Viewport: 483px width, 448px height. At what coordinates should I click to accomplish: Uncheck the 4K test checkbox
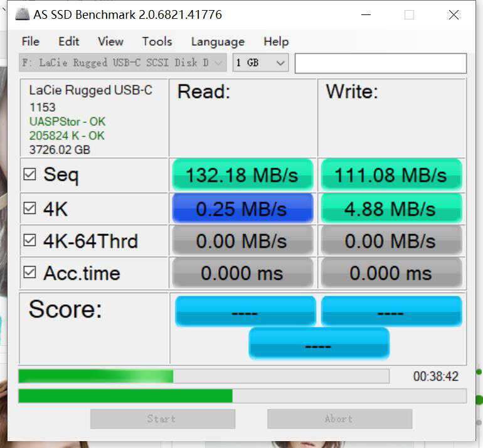[x=29, y=208]
